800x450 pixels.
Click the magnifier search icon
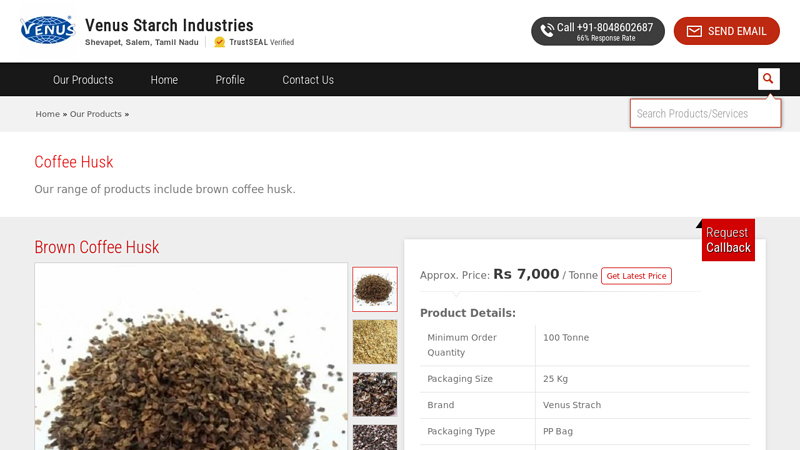768,79
